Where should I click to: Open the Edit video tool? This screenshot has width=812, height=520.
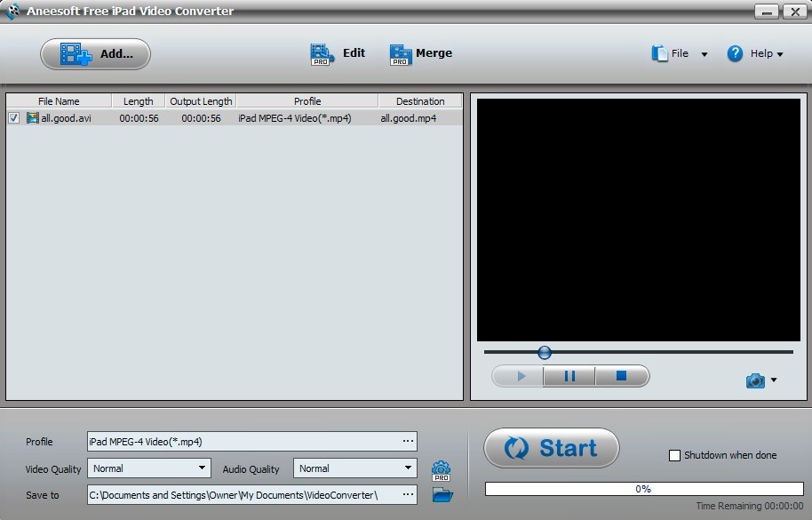coord(321,53)
